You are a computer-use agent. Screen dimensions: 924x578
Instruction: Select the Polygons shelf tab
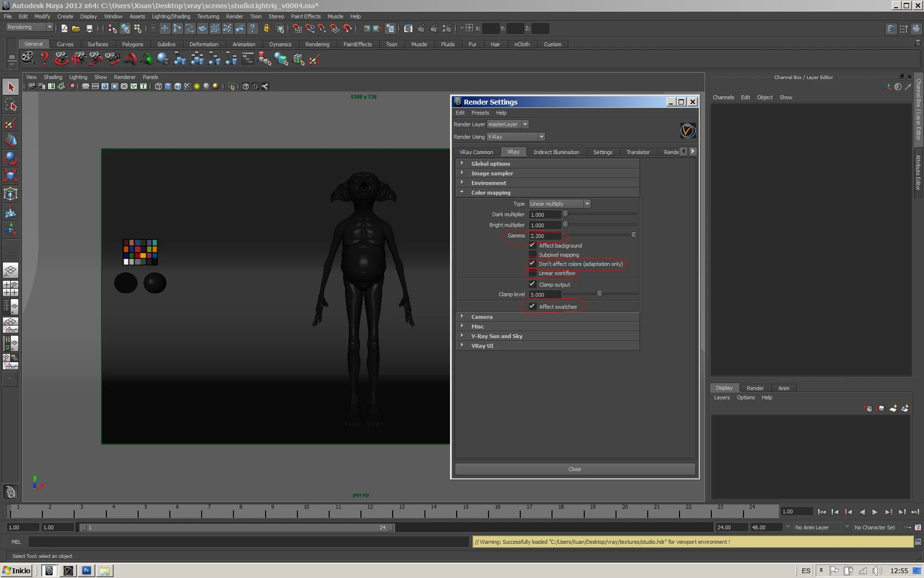tap(132, 44)
